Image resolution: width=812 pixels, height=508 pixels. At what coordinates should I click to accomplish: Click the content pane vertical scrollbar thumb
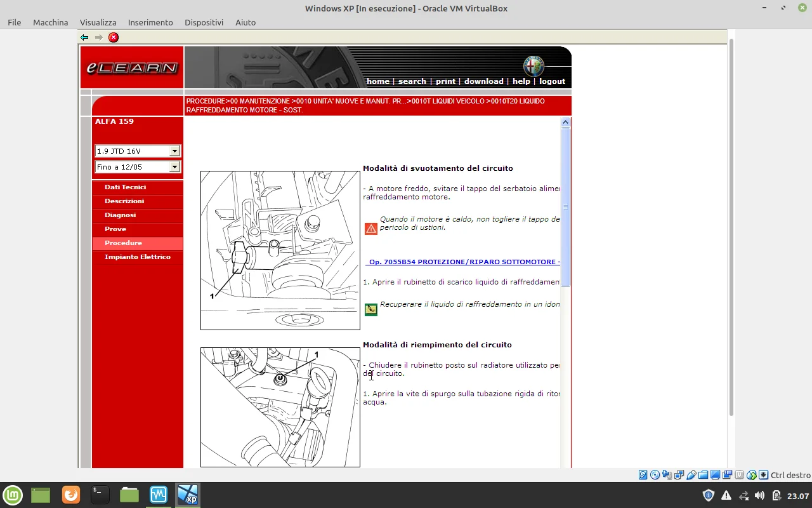[x=566, y=207]
